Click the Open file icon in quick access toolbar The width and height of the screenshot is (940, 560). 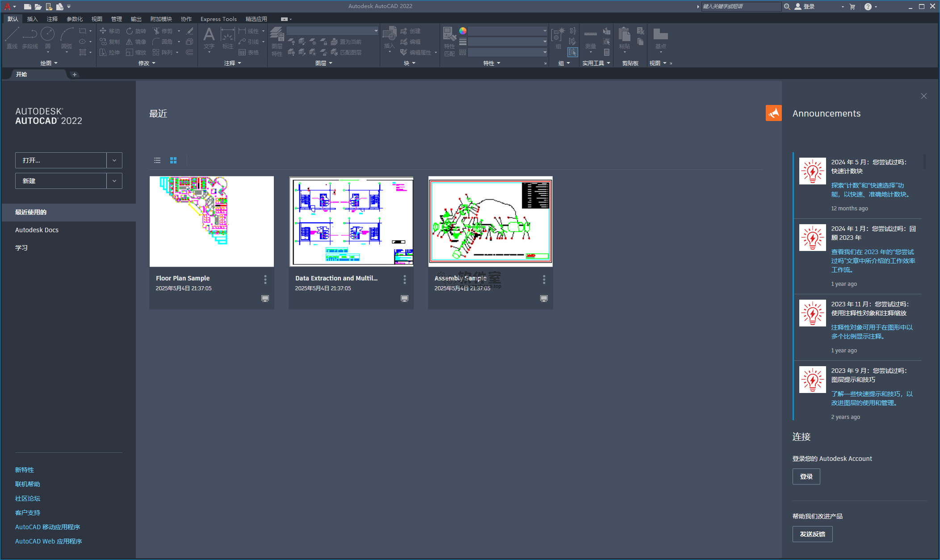[38, 7]
